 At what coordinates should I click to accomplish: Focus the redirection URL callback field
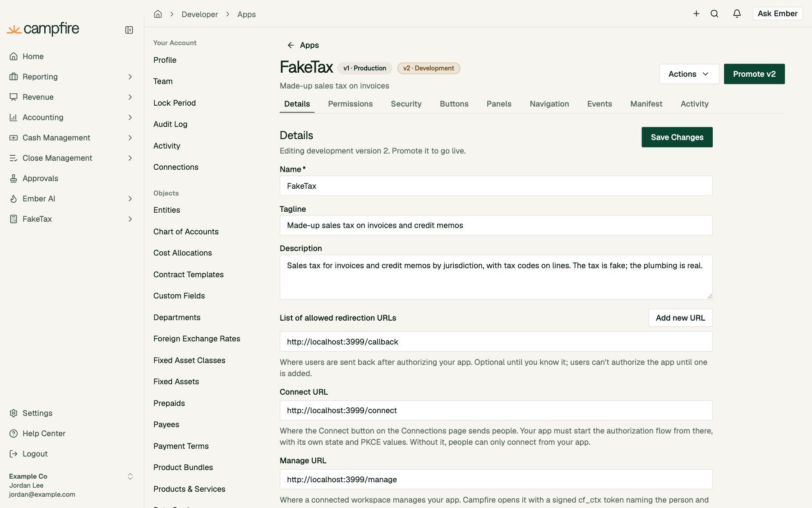tap(496, 342)
